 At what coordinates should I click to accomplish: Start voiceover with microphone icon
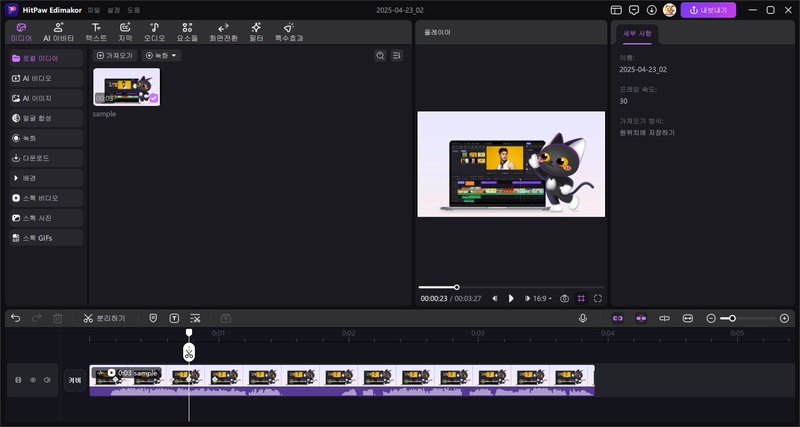coord(583,318)
